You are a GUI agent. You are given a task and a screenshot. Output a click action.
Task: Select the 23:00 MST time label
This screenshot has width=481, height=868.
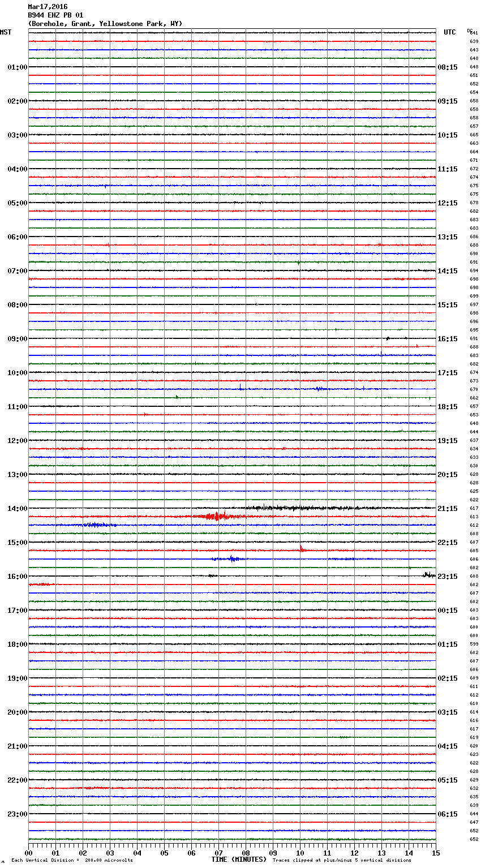18,814
